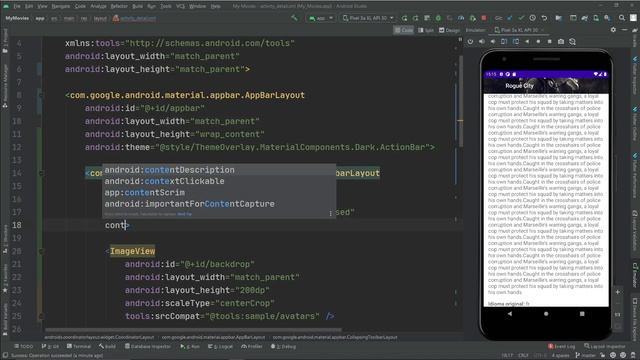
Task: Click the emulator toolbar home circle
Action: pyautogui.click(x=538, y=42)
